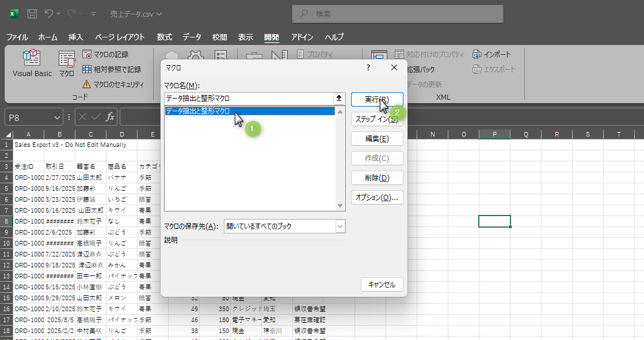Click the fx insert function icon

click(x=110, y=117)
